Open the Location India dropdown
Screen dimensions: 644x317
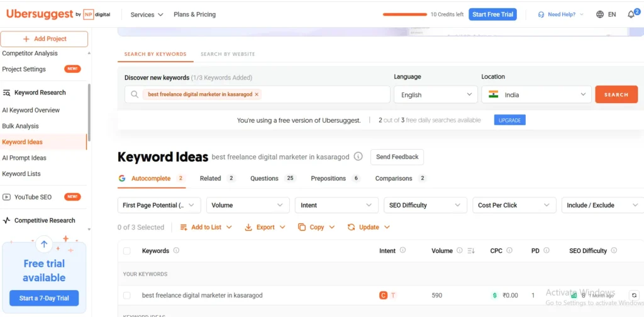click(x=536, y=94)
